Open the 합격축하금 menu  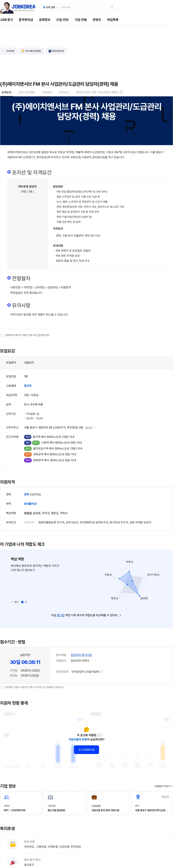click(26, 20)
